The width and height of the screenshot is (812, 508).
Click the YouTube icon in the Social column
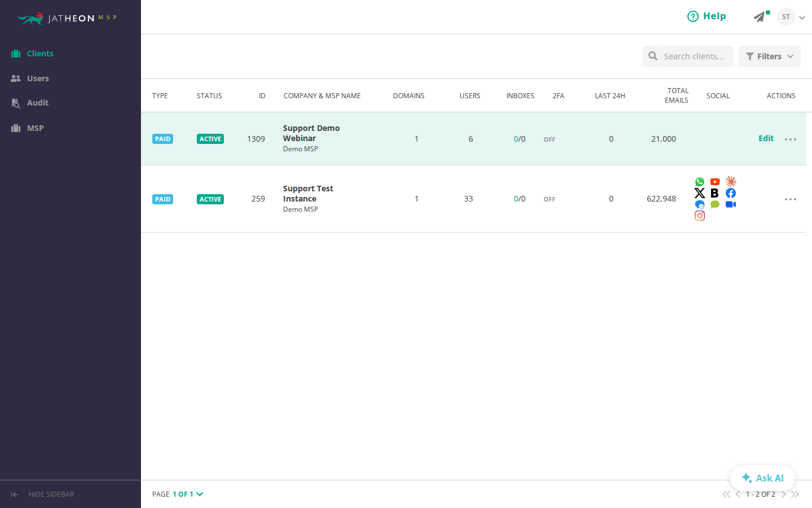715,182
